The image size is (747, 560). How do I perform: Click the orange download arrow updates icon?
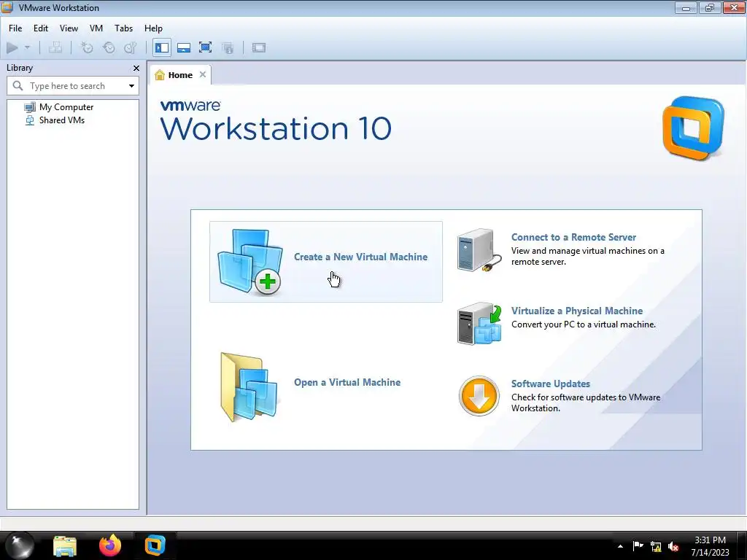pos(479,396)
